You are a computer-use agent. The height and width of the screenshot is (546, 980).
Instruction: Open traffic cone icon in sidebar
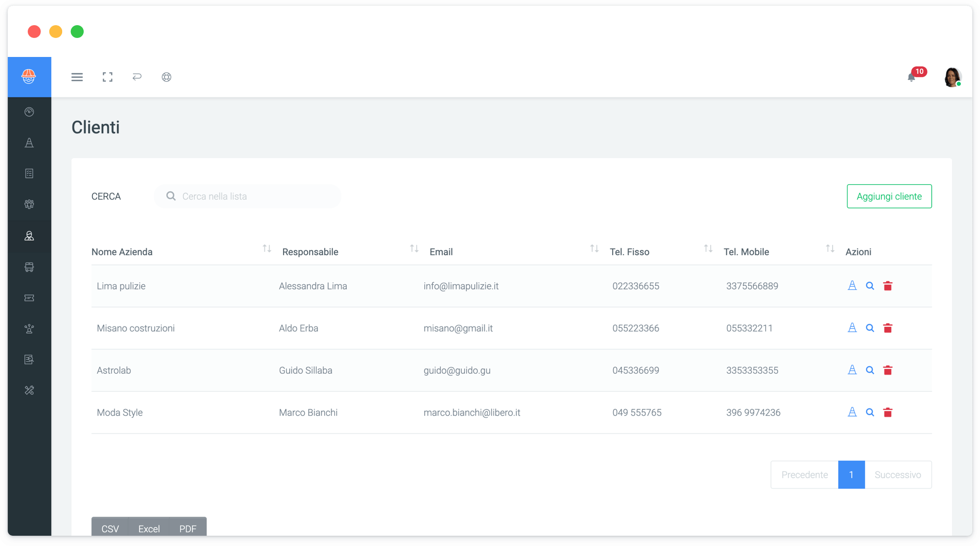click(29, 143)
